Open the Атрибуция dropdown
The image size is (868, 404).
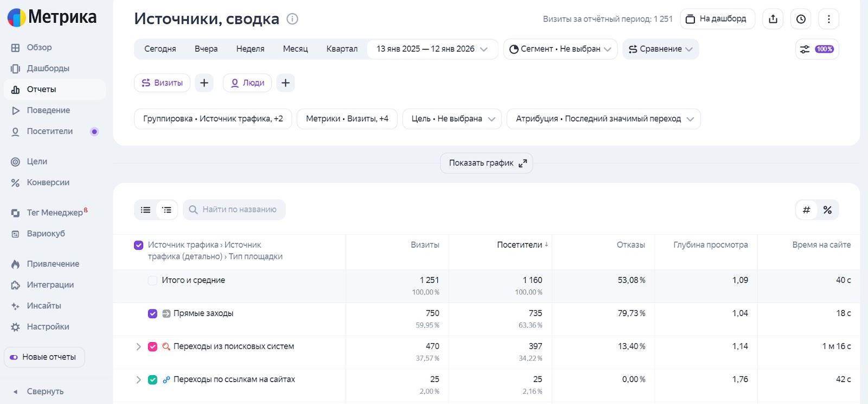(603, 119)
